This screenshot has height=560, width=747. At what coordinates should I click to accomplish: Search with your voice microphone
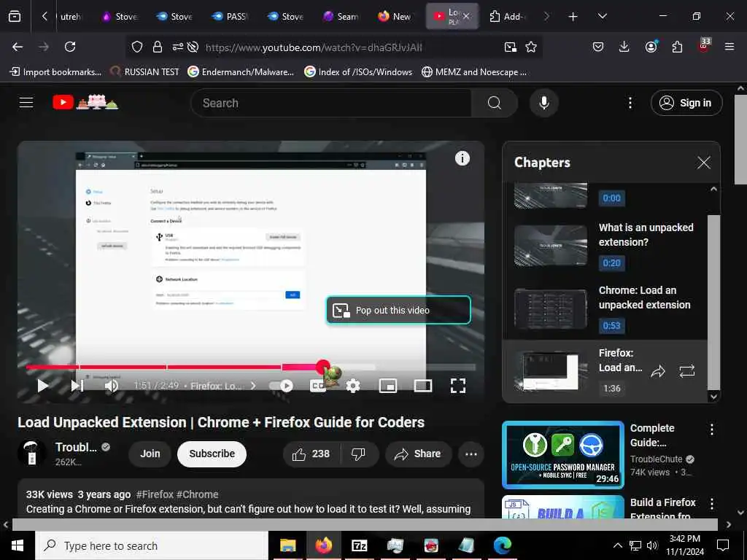pos(543,103)
